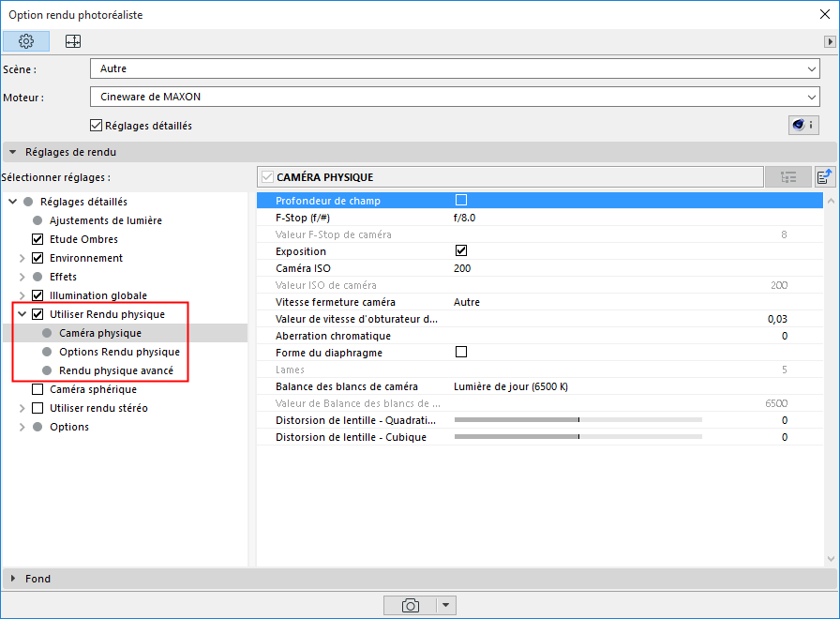
Task: Select Ajustements de lumière in the tree
Action: tap(106, 220)
